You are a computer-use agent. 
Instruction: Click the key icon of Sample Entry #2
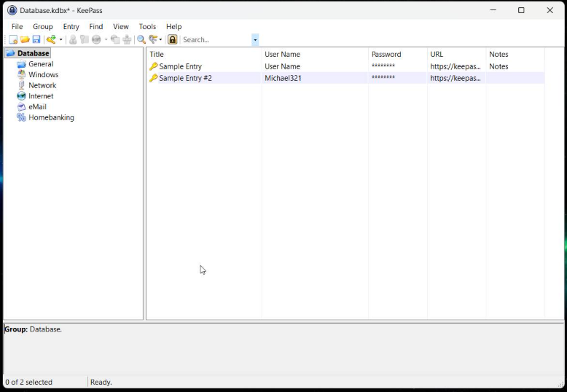153,78
